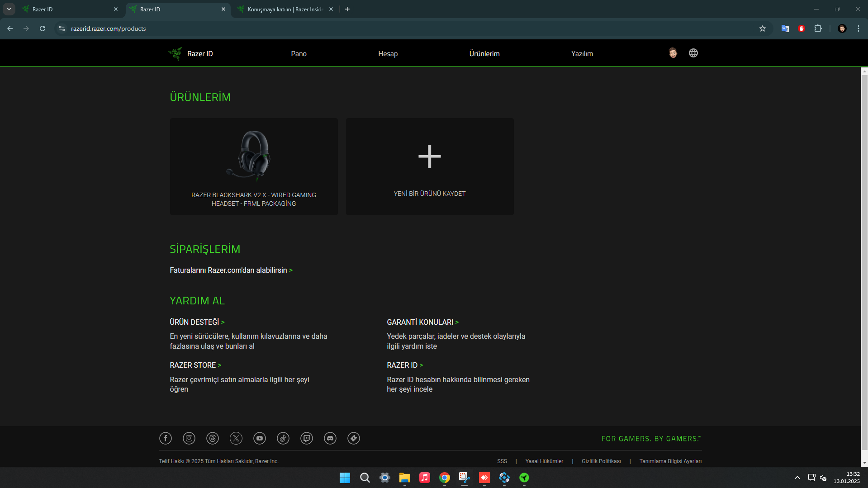Open the Razer Discord icon
This screenshot has width=868, height=488.
coord(330,438)
